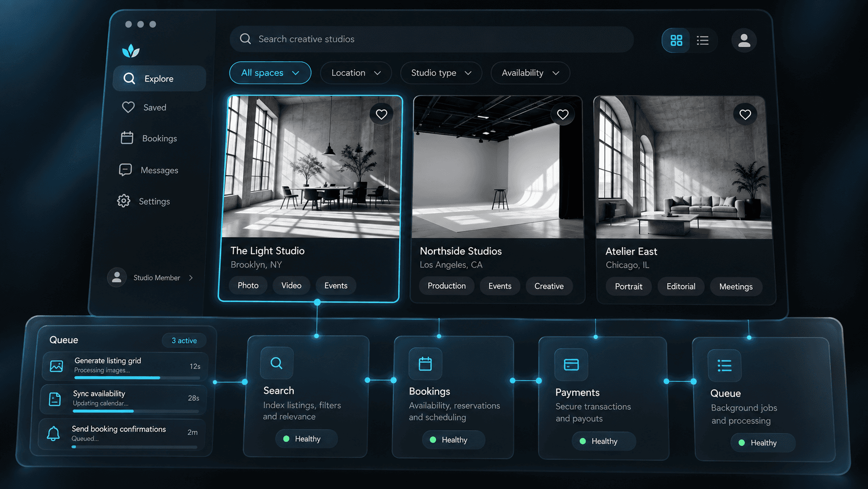Click the Search service magnifier icon
This screenshot has height=489, width=868.
pyautogui.click(x=277, y=363)
